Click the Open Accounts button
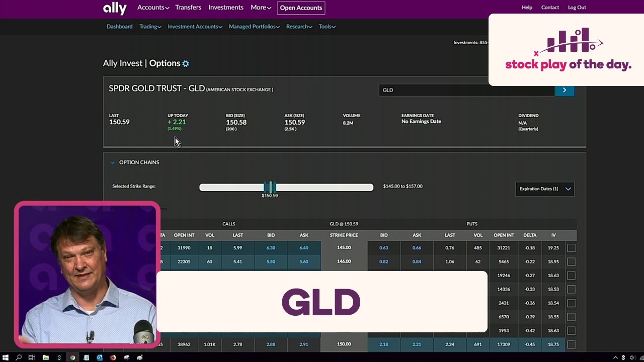Image resolution: width=644 pixels, height=362 pixels. point(301,8)
